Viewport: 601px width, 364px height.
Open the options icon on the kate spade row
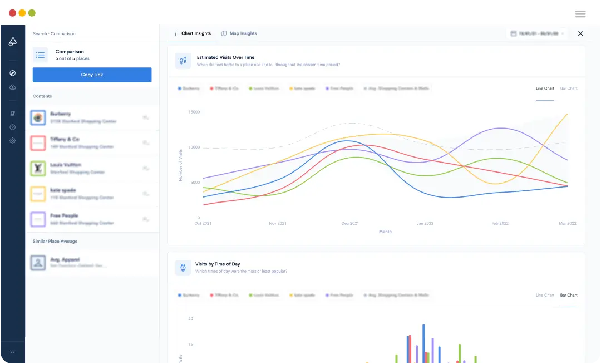point(146,194)
